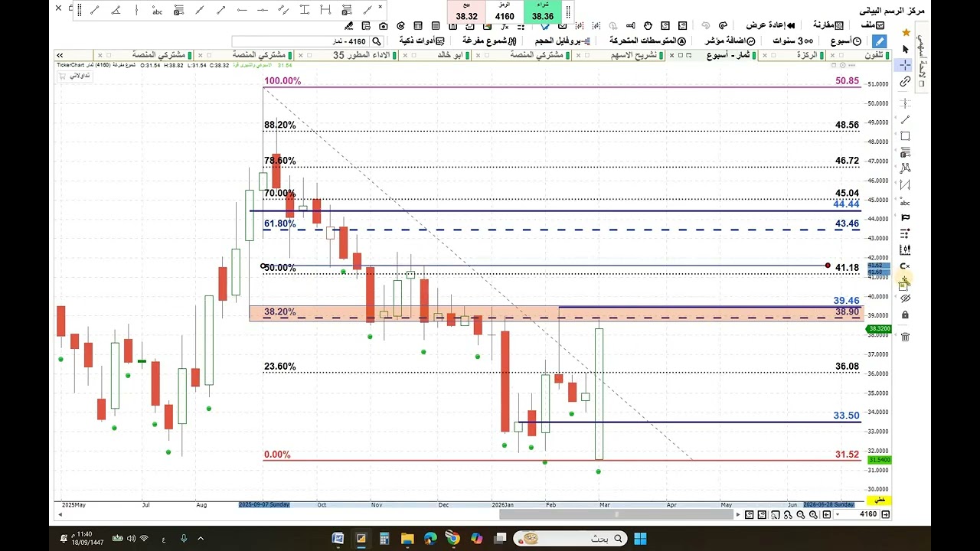Image resolution: width=980 pixels, height=551 pixels.
Task: Open the أسبوع (Week) interval dropdown
Action: [846, 41]
